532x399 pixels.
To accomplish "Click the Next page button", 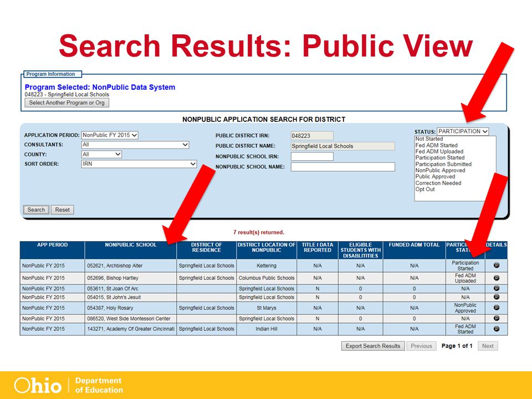I will (x=488, y=346).
